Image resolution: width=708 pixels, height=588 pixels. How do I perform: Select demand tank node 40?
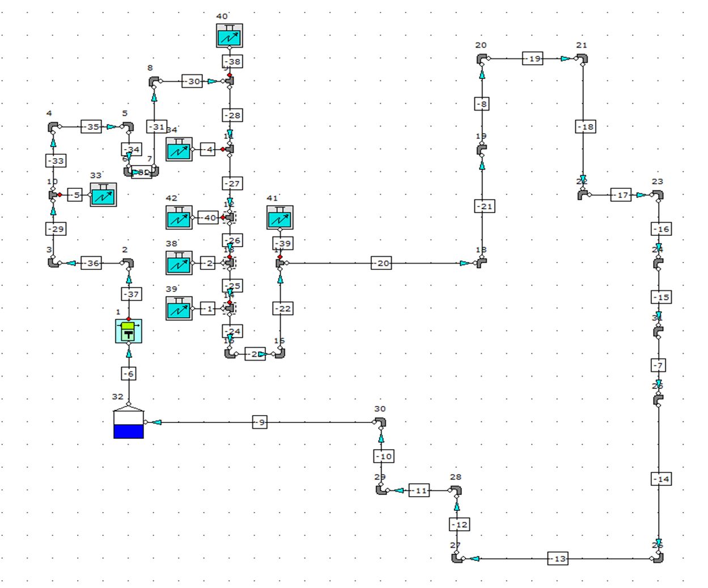pyautogui.click(x=229, y=36)
